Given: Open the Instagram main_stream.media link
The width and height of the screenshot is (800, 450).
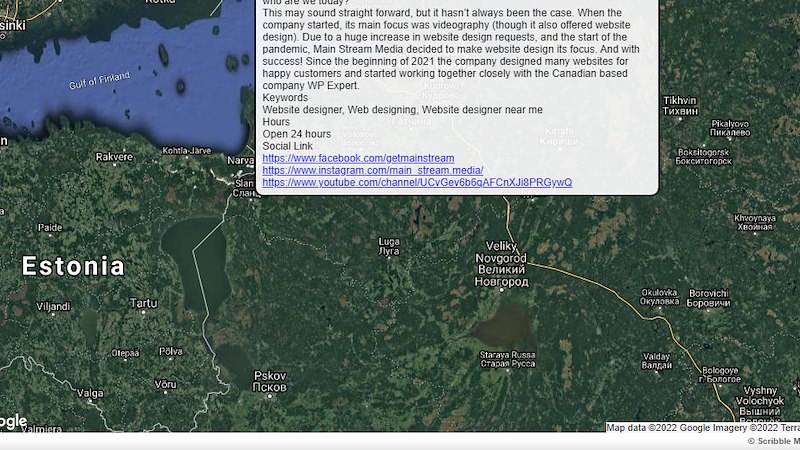Looking at the screenshot, I should click(x=372, y=170).
